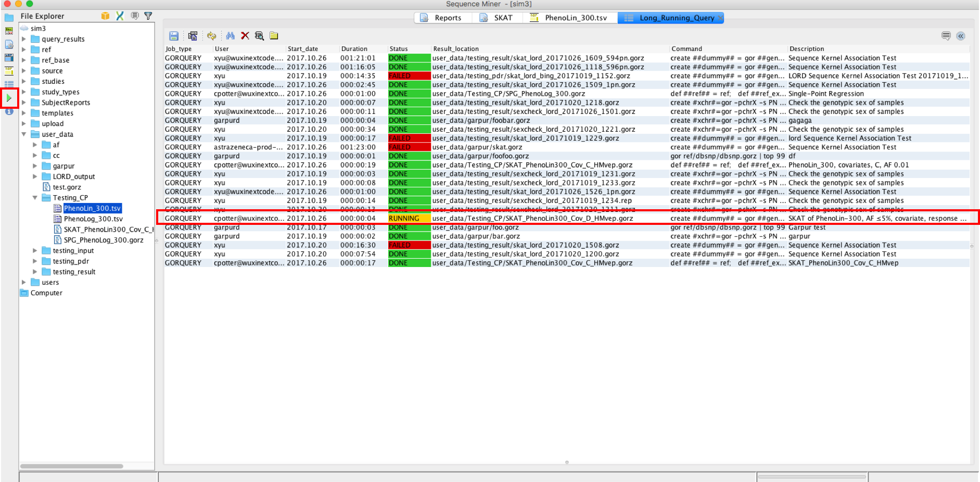This screenshot has width=980, height=482.
Task: Collapse the user_data folder
Action: pyautogui.click(x=23, y=134)
